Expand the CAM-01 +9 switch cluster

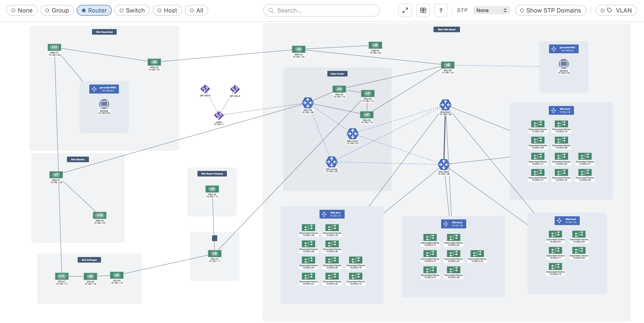(375, 45)
